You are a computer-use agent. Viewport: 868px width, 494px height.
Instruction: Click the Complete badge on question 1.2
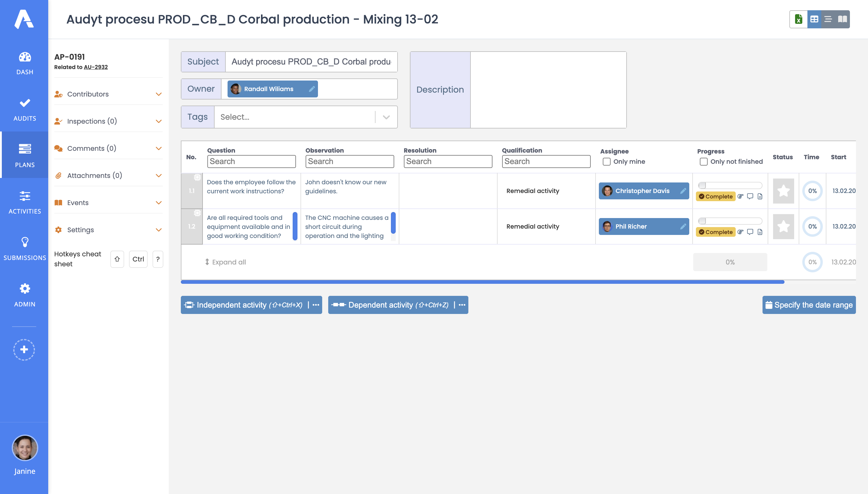click(x=716, y=232)
